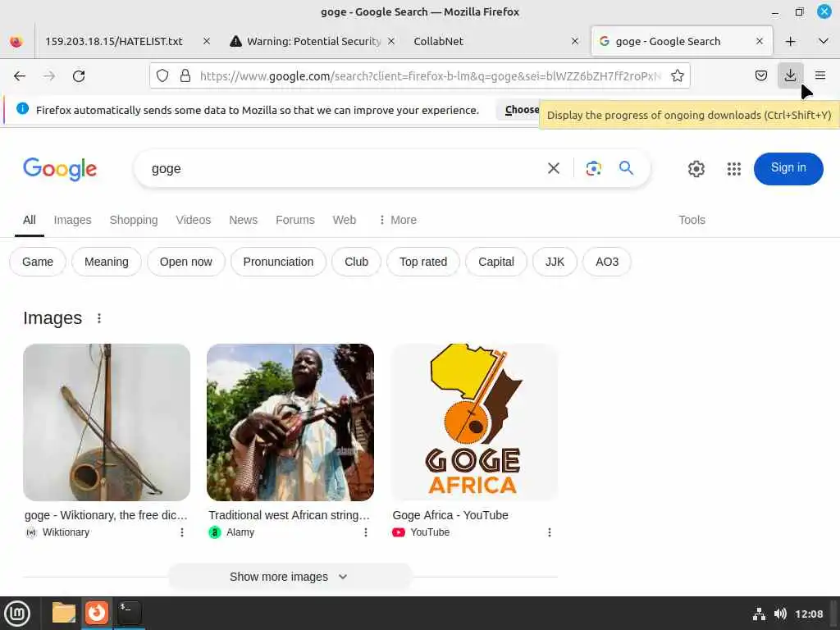
Task: Open options for the Images section
Action: point(99,318)
